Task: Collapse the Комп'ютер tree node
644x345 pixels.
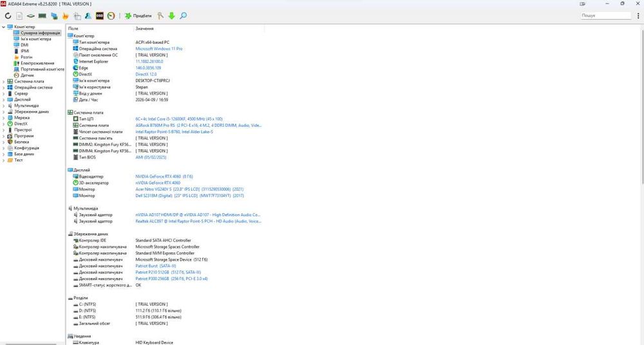Action: [x=4, y=26]
